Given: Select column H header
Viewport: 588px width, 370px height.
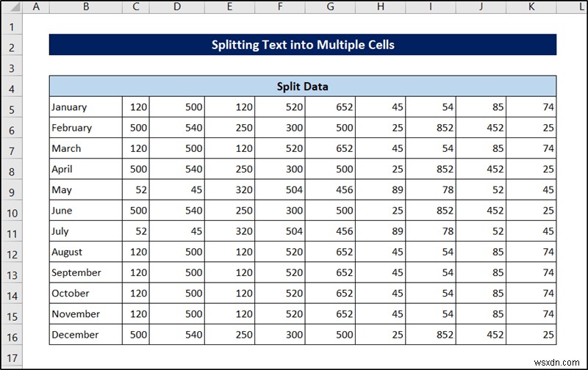Looking at the screenshot, I should (381, 7).
